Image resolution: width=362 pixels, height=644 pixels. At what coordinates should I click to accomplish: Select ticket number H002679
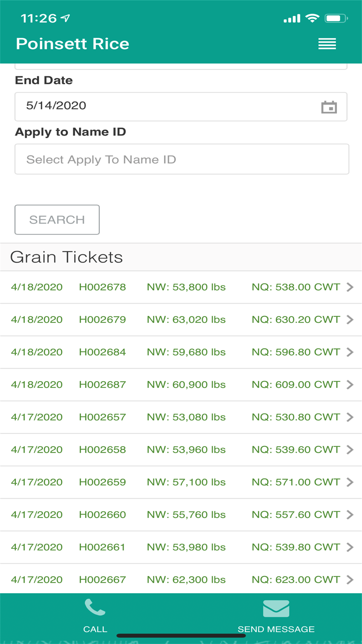[102, 320]
